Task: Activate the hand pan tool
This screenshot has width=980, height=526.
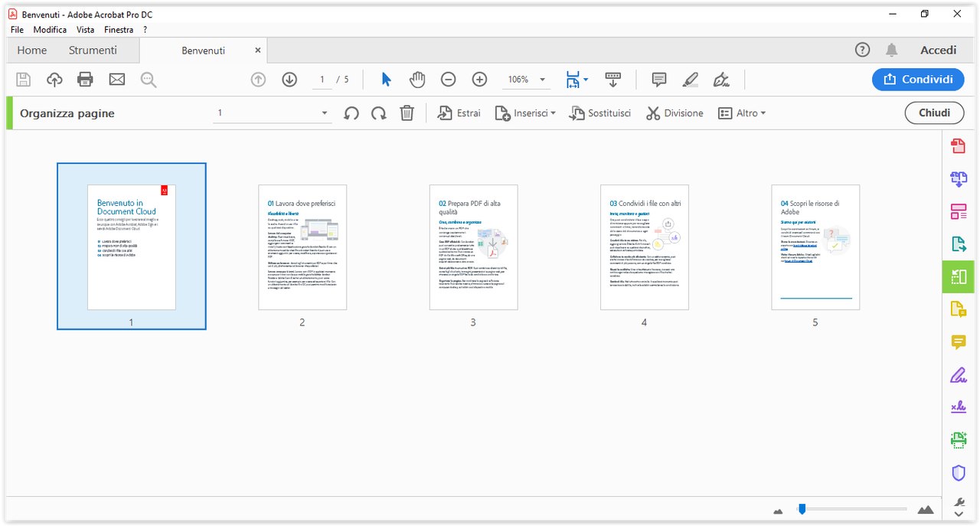Action: coord(416,80)
